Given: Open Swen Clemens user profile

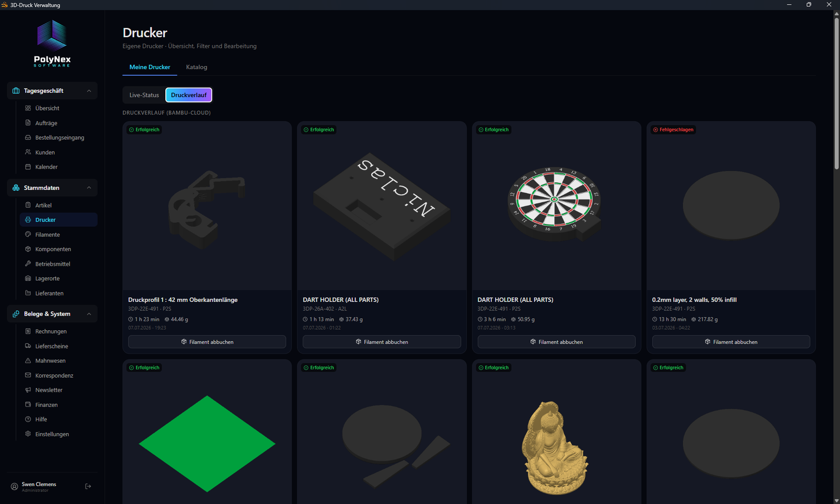Looking at the screenshot, I should (x=39, y=487).
